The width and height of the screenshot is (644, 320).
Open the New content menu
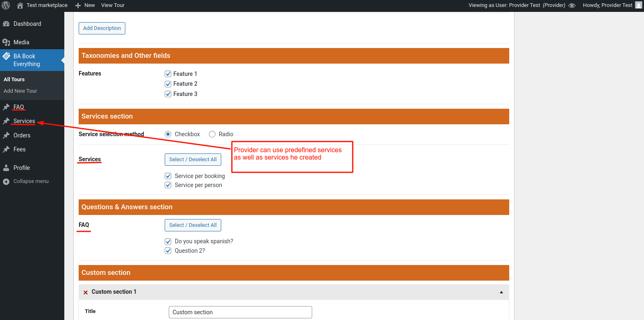pos(85,5)
